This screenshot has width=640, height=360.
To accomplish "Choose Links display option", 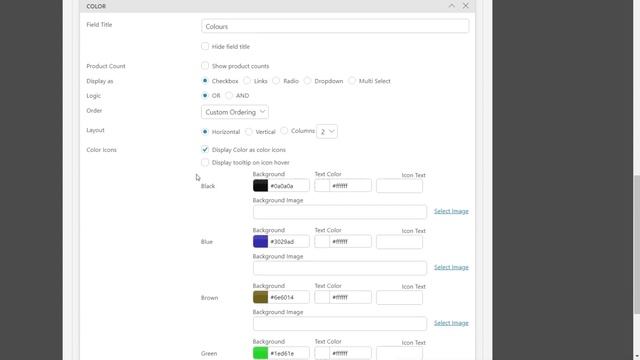I will (x=247, y=81).
